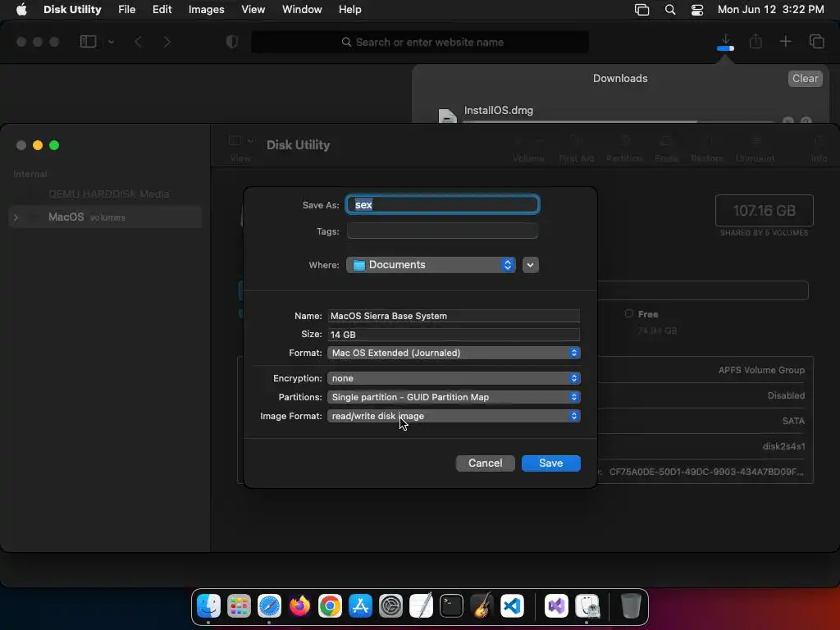Open GarageBand from the Dock

(x=482, y=606)
